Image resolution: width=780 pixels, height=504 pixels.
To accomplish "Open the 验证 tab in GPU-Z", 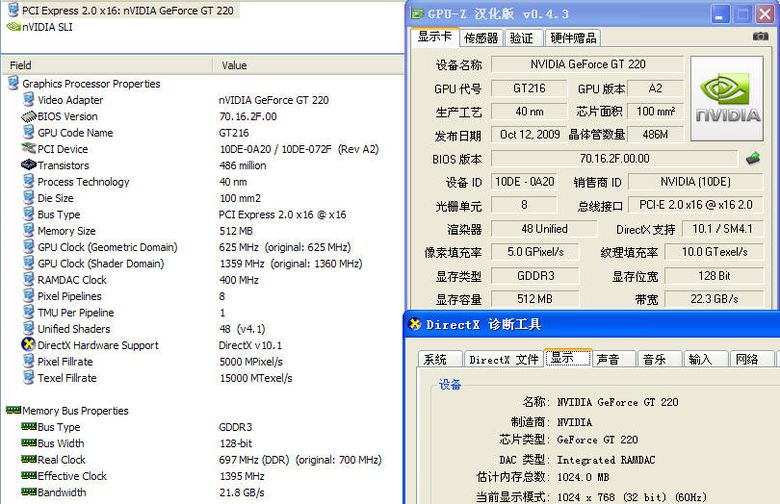I will point(522,38).
